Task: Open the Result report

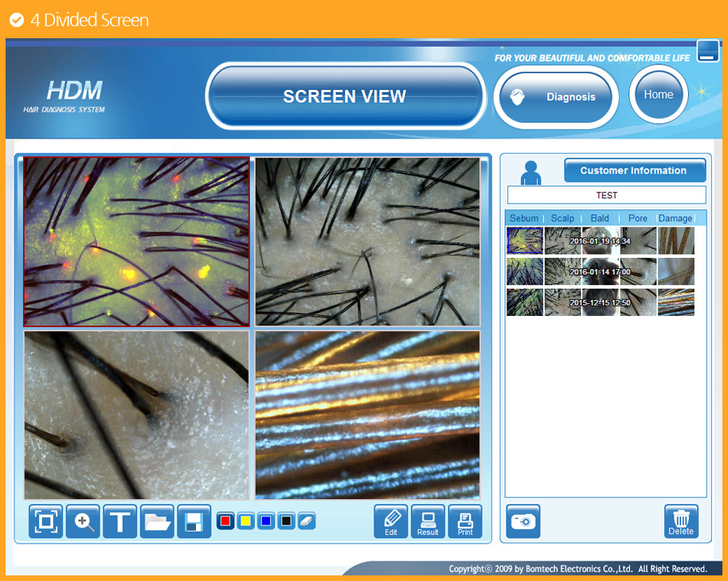Action: (428, 522)
